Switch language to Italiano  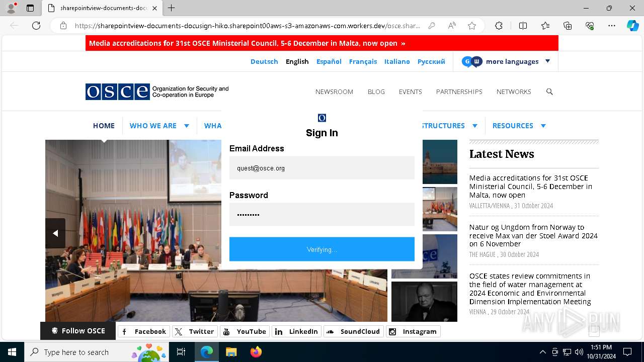click(397, 61)
